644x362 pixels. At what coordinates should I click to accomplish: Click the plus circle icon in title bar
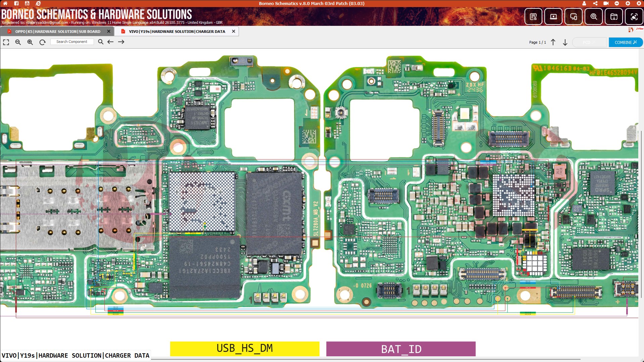tap(628, 3)
